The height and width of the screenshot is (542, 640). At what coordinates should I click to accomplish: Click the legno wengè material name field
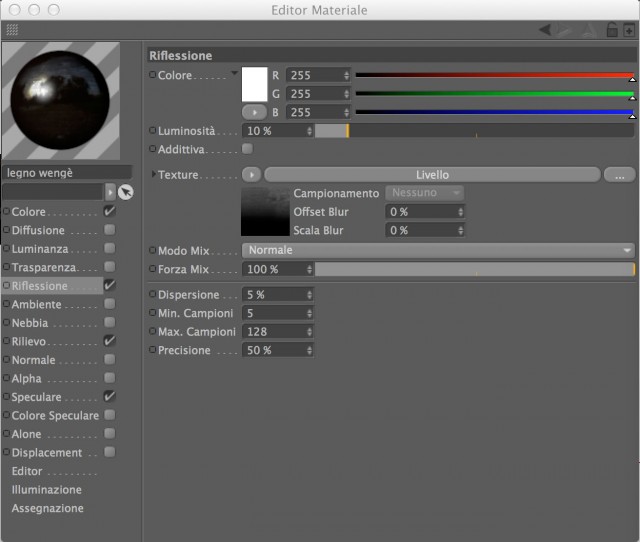(x=67, y=173)
